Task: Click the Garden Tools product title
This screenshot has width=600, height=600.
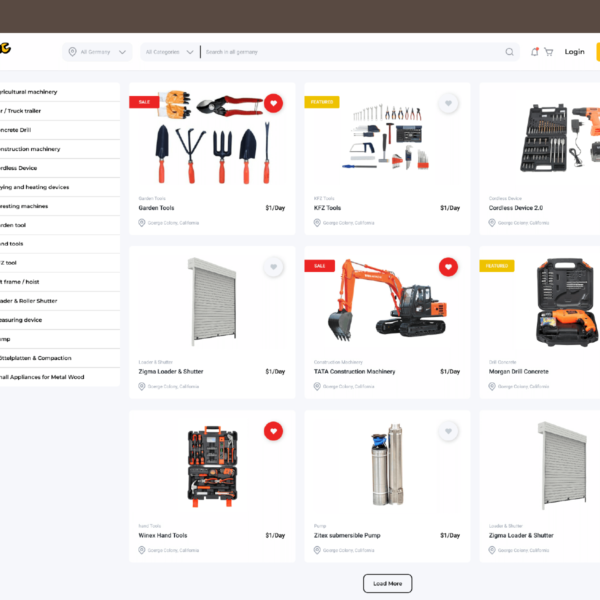Action: point(156,208)
